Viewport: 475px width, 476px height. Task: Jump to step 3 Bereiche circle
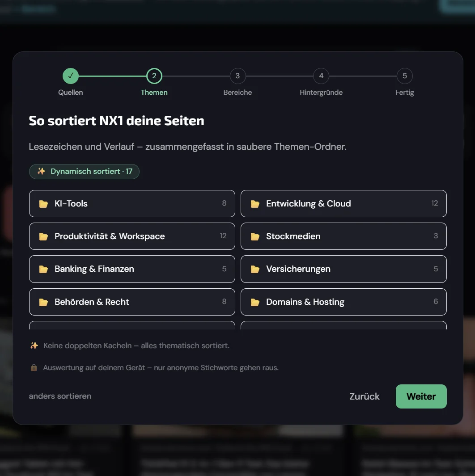pyautogui.click(x=238, y=76)
